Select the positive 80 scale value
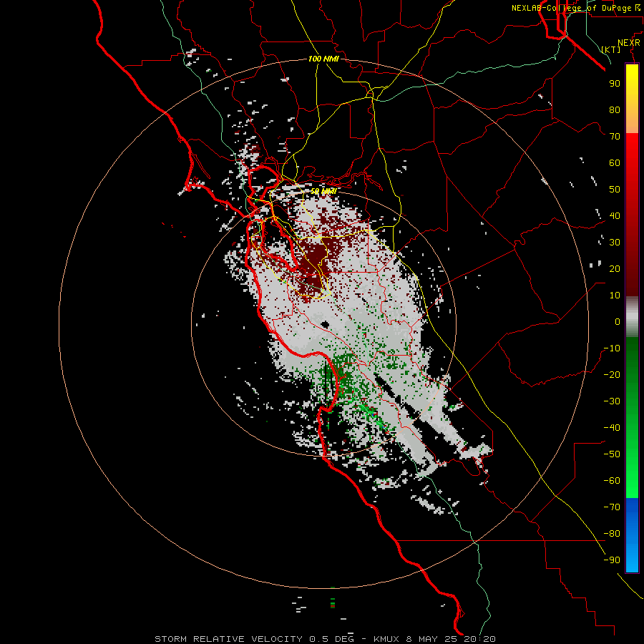The height and width of the screenshot is (644, 644). tap(615, 109)
